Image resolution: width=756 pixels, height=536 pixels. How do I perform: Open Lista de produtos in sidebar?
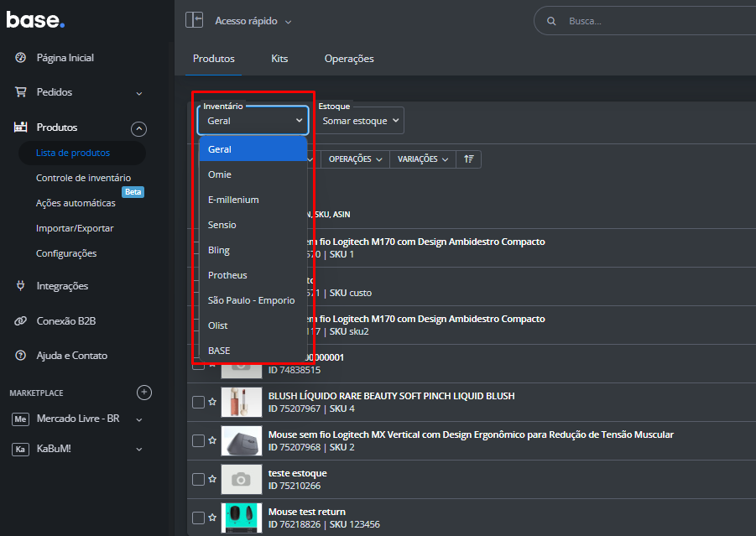(82, 153)
